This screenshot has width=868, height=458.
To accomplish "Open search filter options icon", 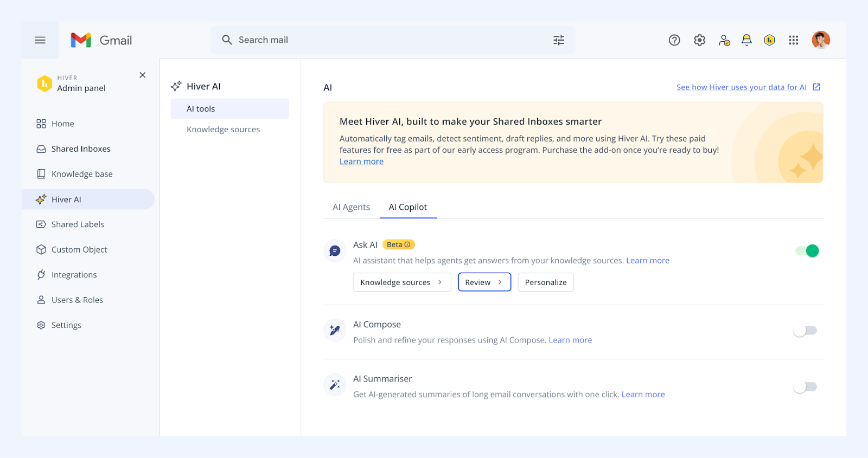I will click(x=559, y=40).
